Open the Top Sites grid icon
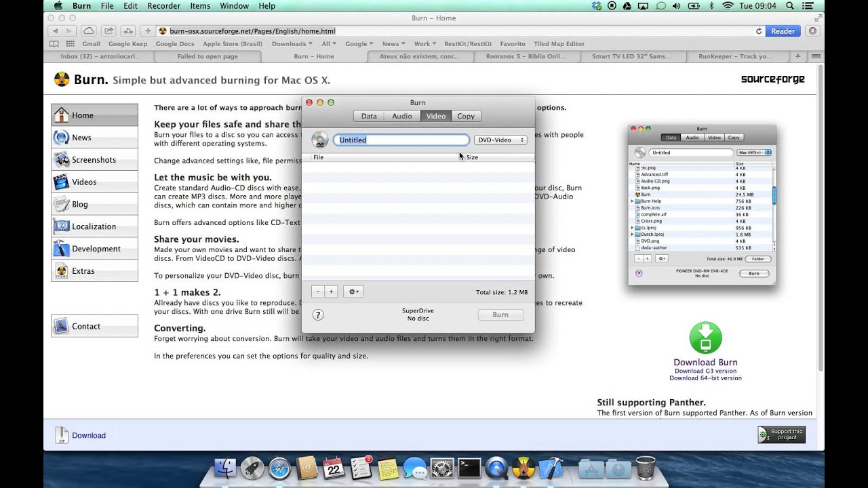Viewport: 868px width, 488px height. (x=71, y=44)
